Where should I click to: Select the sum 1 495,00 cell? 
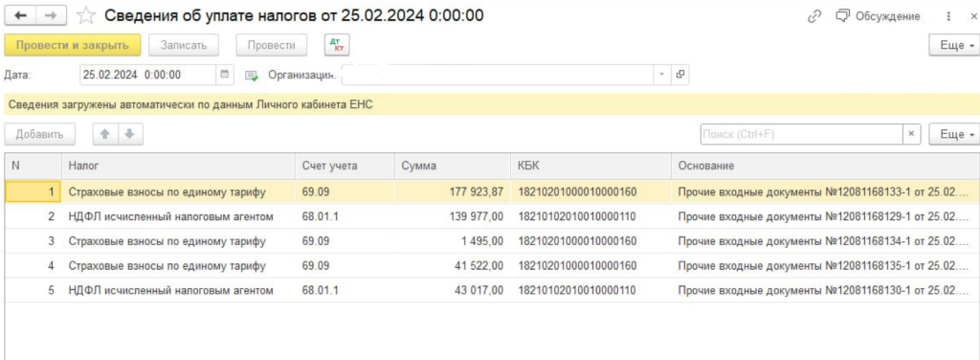click(x=452, y=241)
